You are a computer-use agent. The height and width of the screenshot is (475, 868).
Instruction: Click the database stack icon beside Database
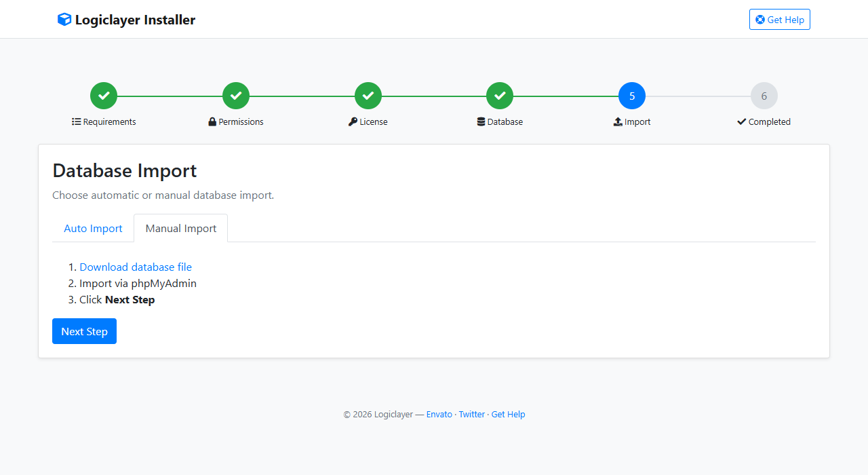tap(481, 122)
